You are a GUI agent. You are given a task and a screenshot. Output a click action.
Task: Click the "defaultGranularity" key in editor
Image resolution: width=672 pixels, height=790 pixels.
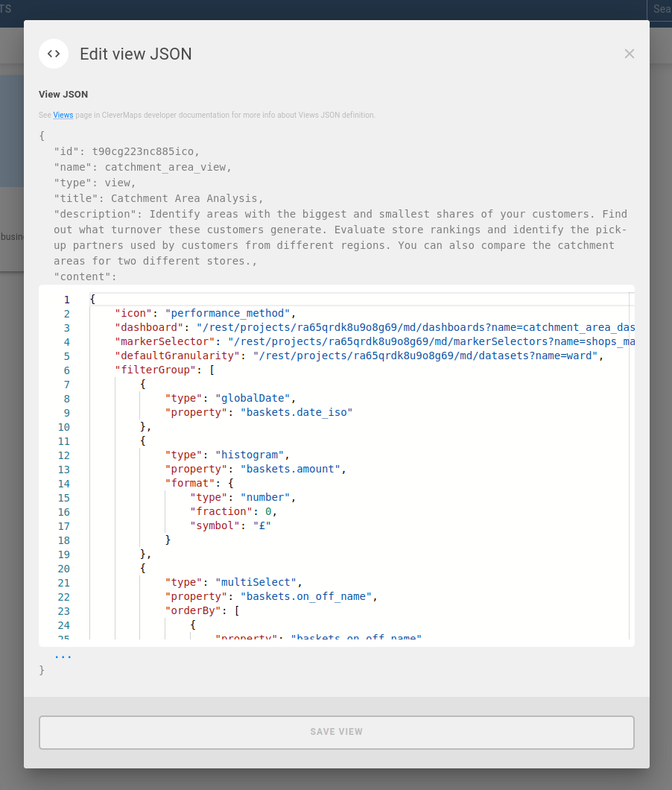(x=177, y=356)
